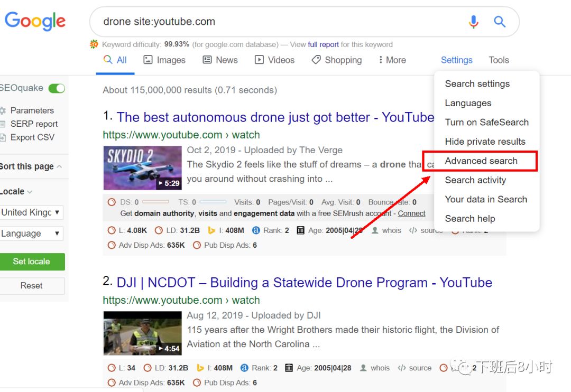Click the first result youtube.com watch URL

click(x=181, y=135)
